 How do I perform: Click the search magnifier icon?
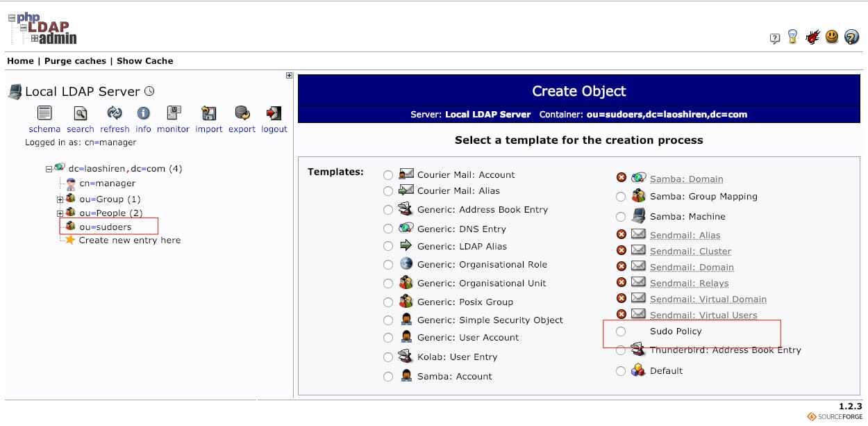point(81,113)
